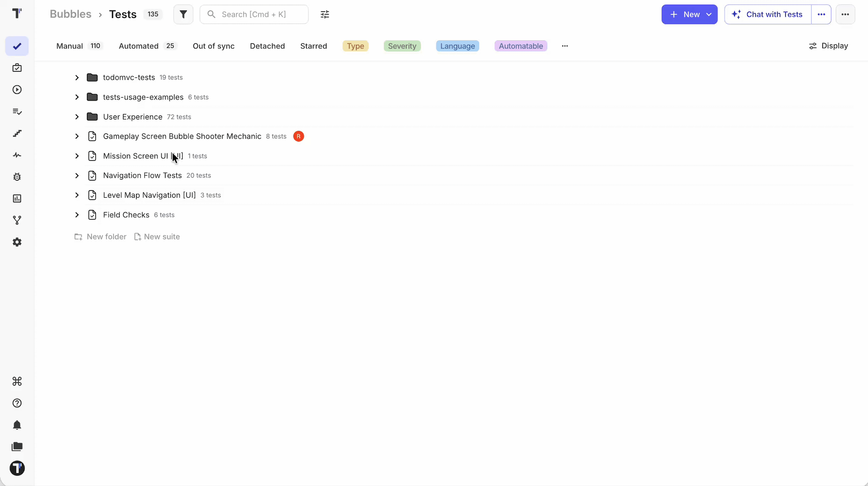Expand the Field Checks suite
This screenshot has width=868, height=486.
click(x=77, y=215)
